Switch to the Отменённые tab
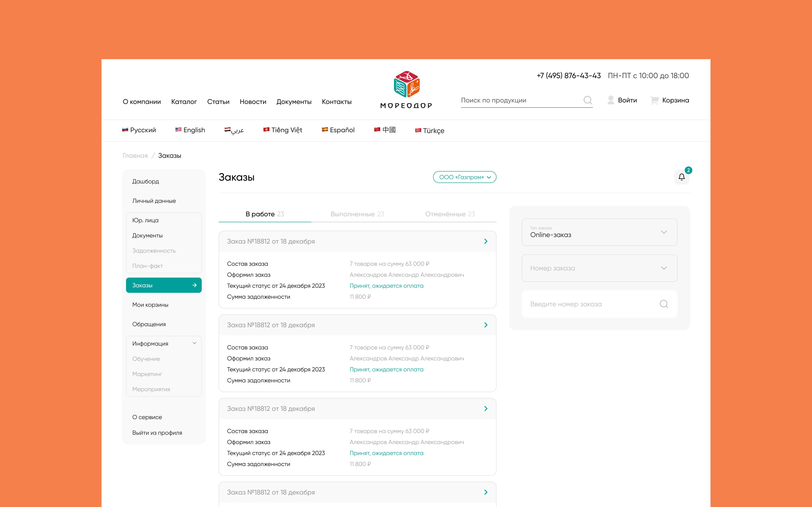This screenshot has height=507, width=812. pos(450,214)
